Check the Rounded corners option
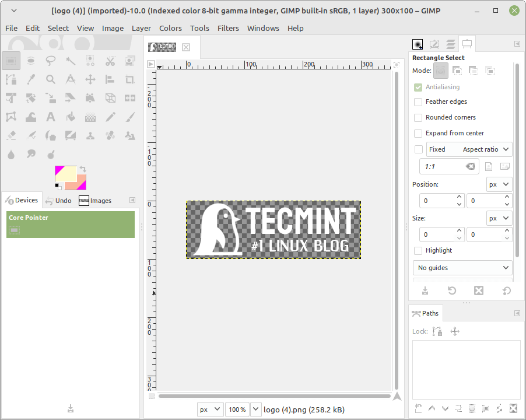Viewport: 526px width, 420px height. pos(418,117)
